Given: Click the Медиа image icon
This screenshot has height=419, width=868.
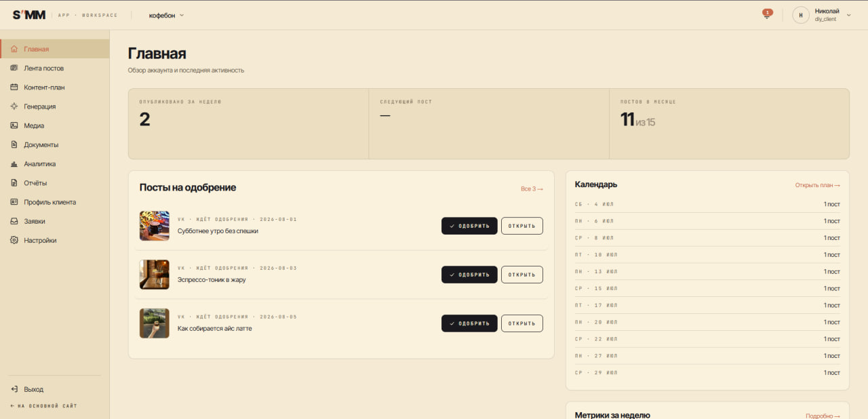Looking at the screenshot, I should pos(14,125).
